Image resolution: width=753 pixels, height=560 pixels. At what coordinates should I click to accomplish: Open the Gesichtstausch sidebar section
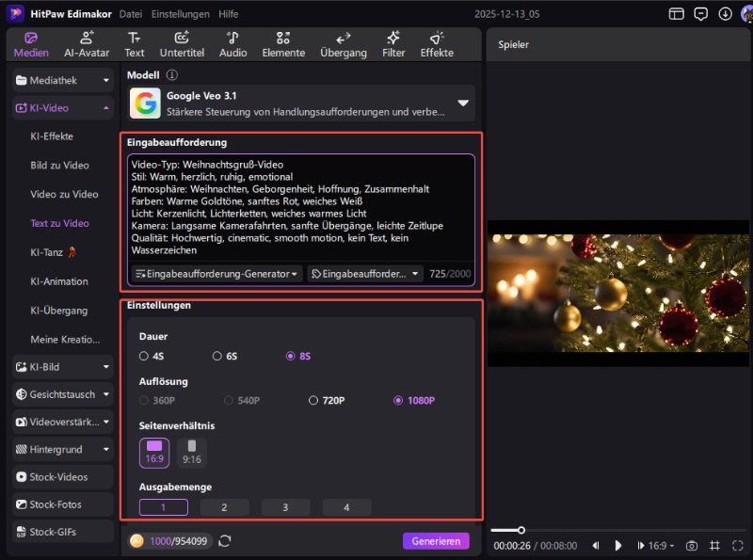coord(60,394)
